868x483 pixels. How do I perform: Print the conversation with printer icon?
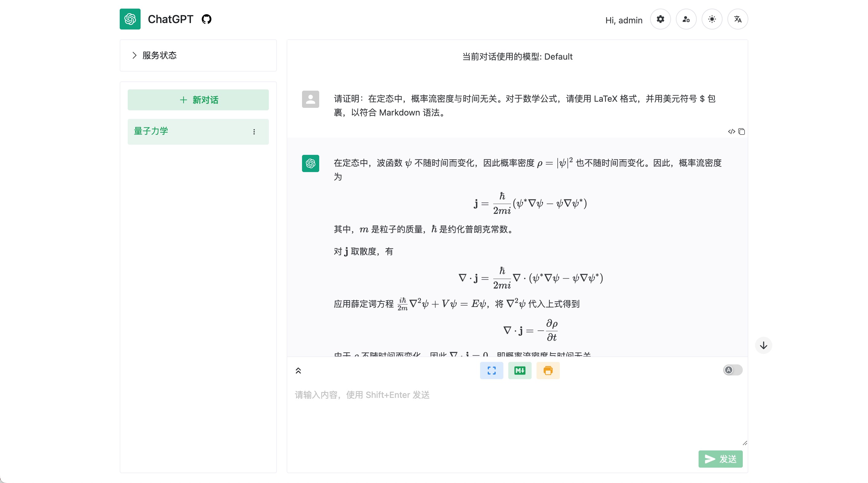[548, 370]
